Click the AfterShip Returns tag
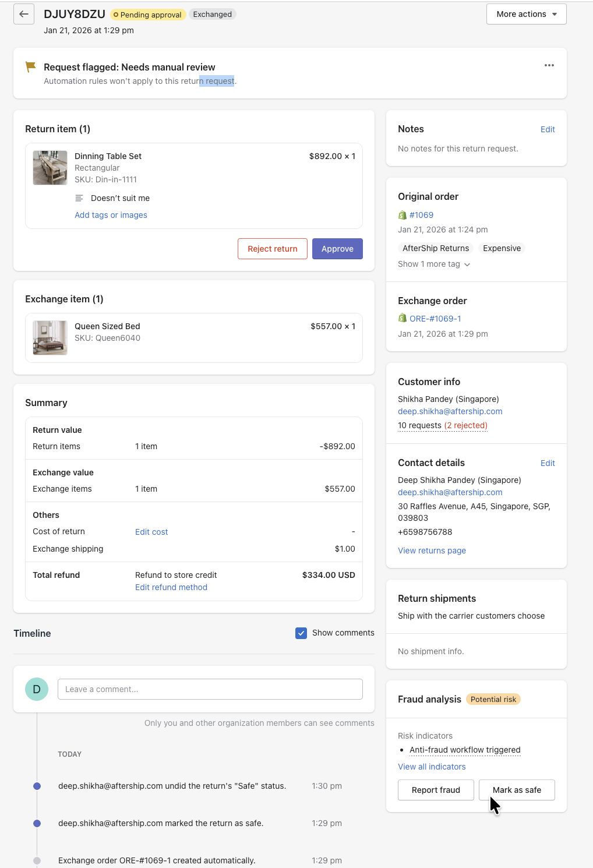The height and width of the screenshot is (868, 593). (436, 248)
